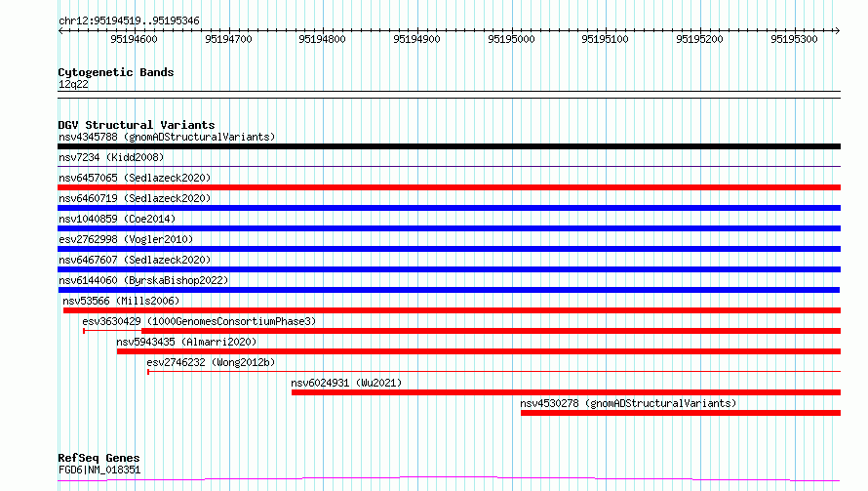Select the blue nsv6144060 variant bar
This screenshot has width=868, height=491.
point(449,290)
